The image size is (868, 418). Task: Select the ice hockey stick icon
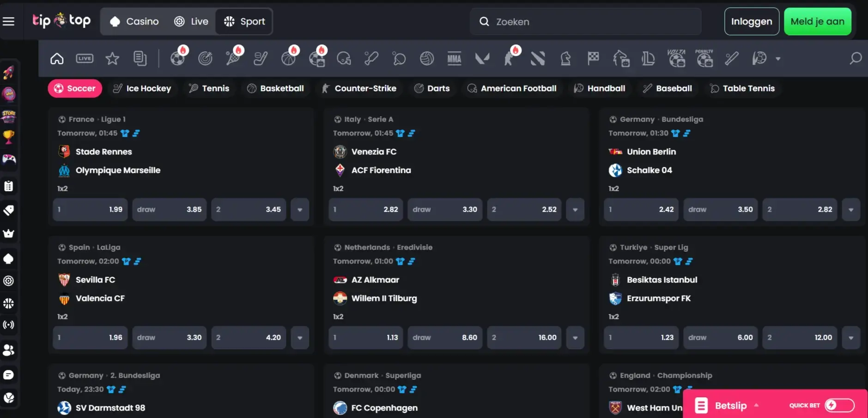pos(261,59)
